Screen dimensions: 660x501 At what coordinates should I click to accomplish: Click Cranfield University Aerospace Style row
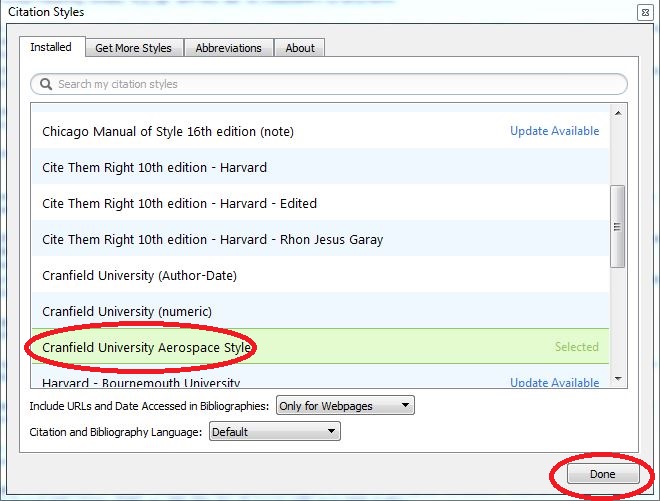click(146, 347)
